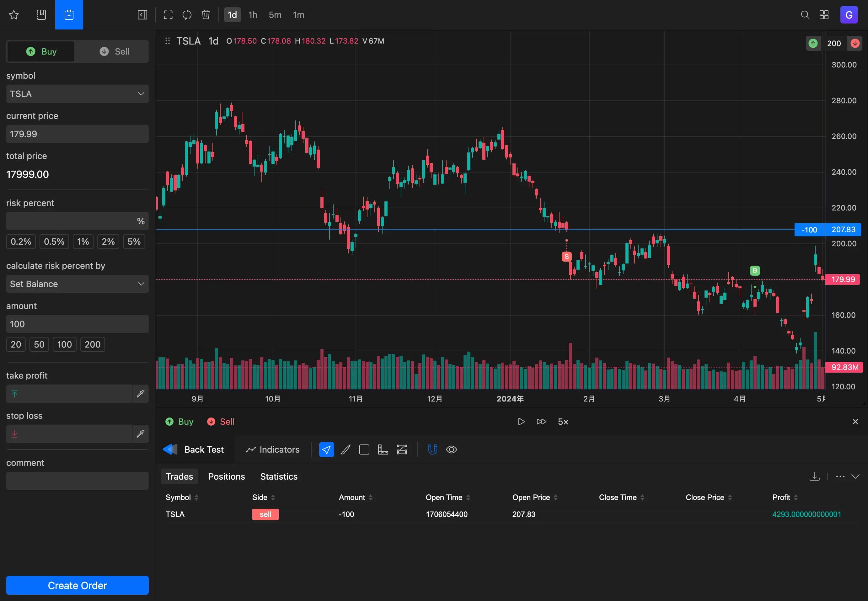This screenshot has height=601, width=868.
Task: Select the ruler measurement tool
Action: [x=383, y=449]
